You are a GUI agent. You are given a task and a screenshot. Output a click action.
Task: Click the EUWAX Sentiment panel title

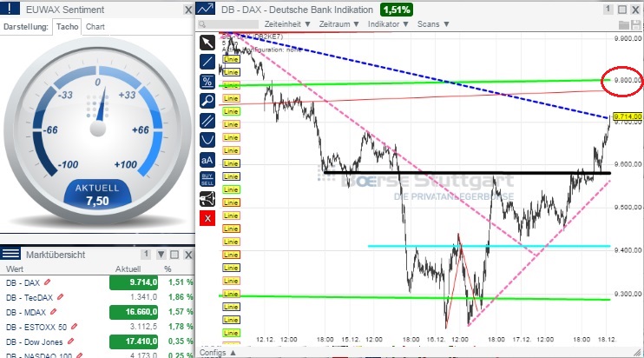(x=65, y=10)
